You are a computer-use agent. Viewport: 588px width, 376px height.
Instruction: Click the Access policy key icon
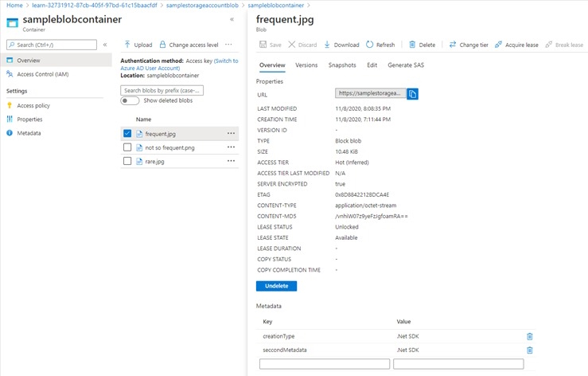pyautogui.click(x=10, y=105)
